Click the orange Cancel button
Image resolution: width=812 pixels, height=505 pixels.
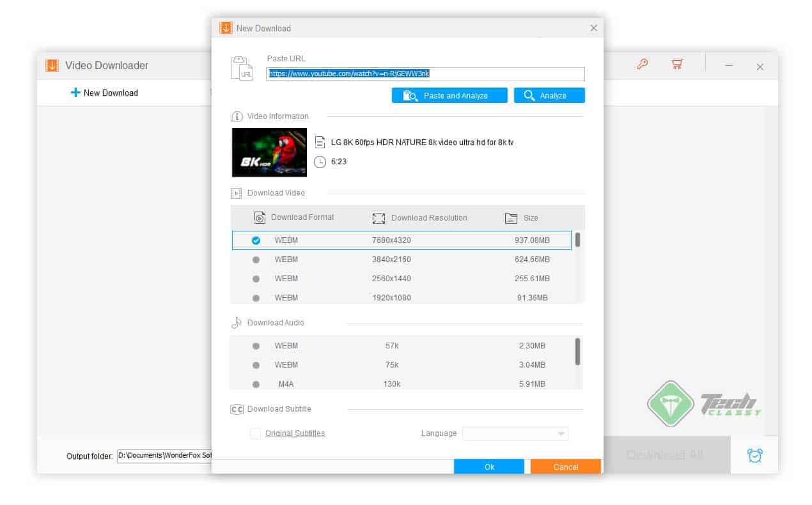(x=565, y=467)
